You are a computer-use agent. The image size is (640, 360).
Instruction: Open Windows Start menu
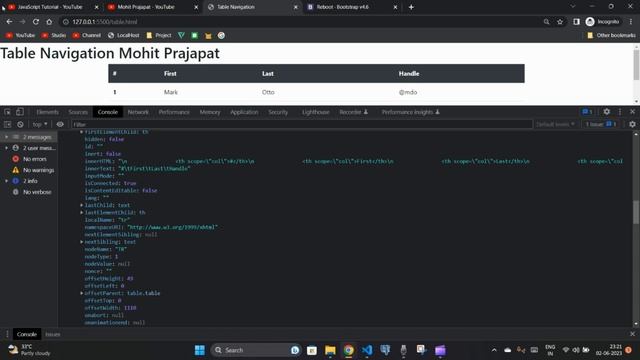pyautogui.click(x=200, y=350)
